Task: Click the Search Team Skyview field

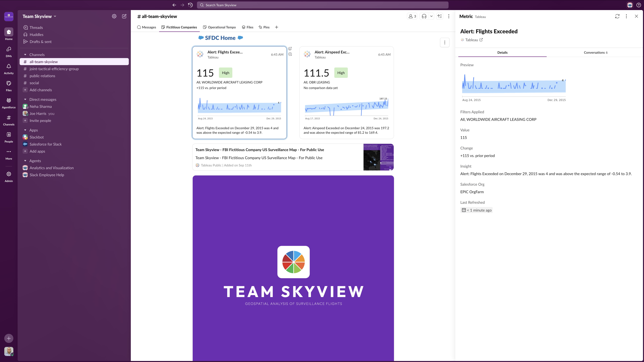Action: point(323,5)
